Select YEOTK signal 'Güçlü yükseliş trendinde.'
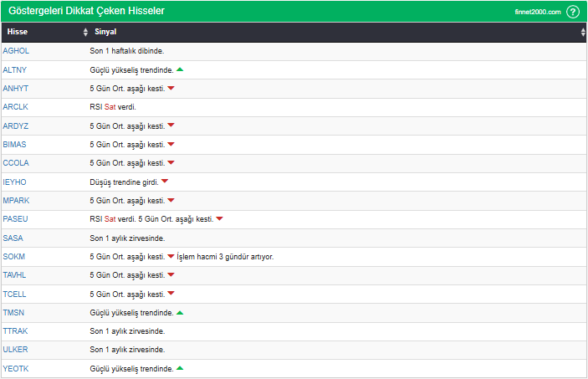Viewport: 588px width, 379px height. (131, 368)
